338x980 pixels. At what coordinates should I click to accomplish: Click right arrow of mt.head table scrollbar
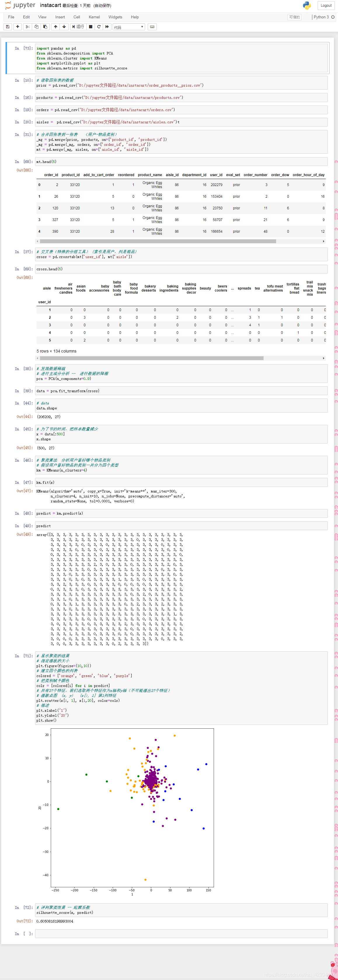323,241
